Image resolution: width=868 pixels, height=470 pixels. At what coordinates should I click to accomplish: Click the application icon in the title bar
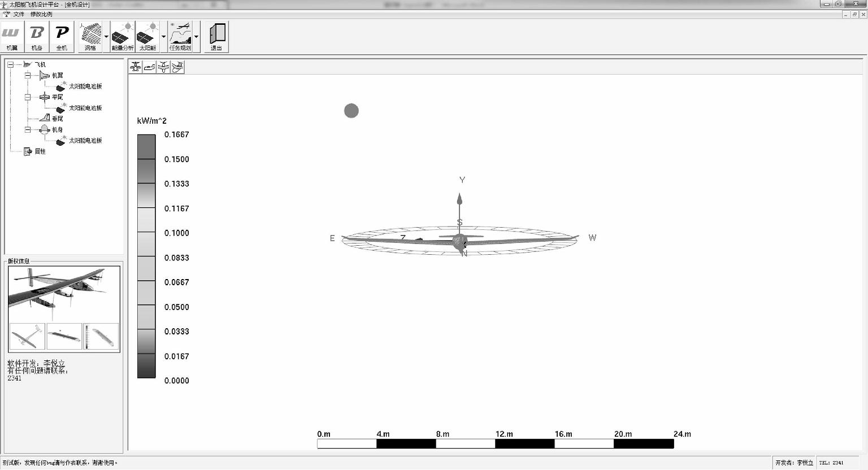coord(5,5)
